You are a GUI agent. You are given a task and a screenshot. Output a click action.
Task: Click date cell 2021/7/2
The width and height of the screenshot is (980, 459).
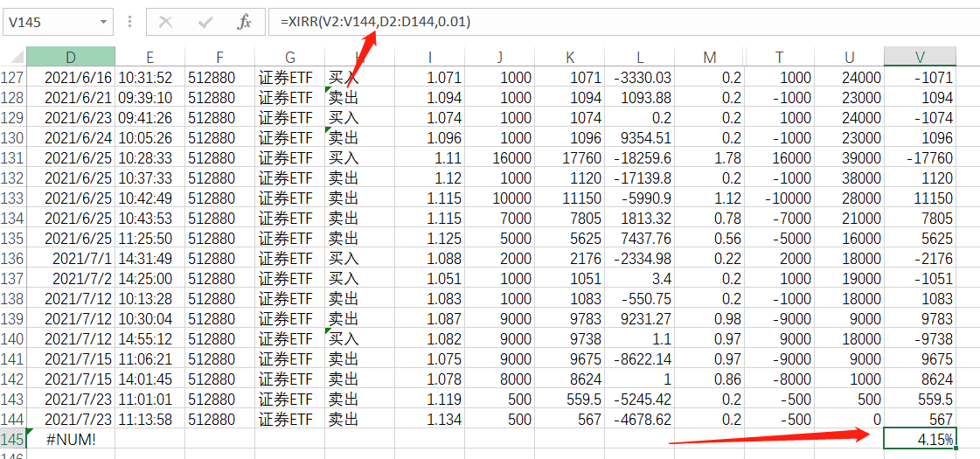tap(71, 278)
